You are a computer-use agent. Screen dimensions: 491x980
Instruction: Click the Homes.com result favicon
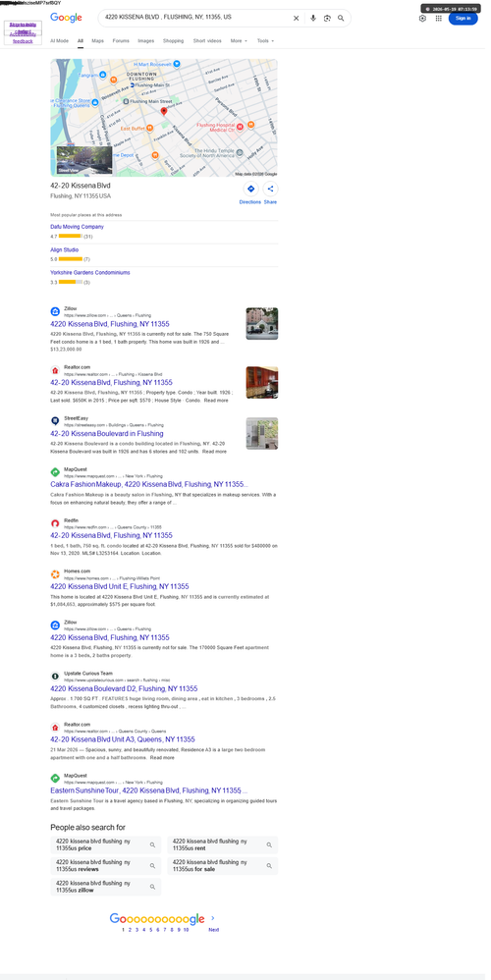click(x=55, y=573)
